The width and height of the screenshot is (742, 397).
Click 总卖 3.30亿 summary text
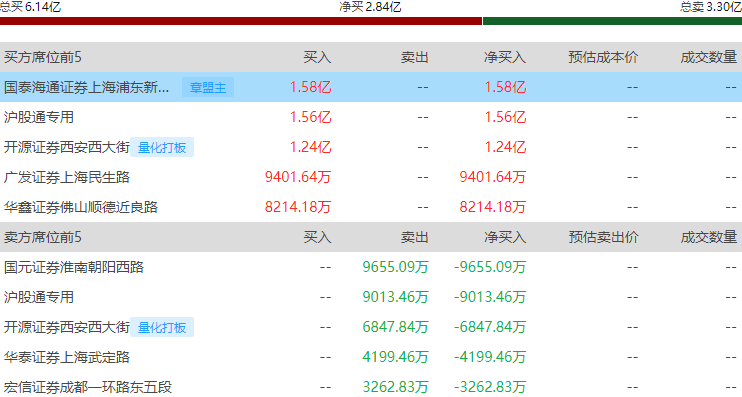(x=711, y=7)
